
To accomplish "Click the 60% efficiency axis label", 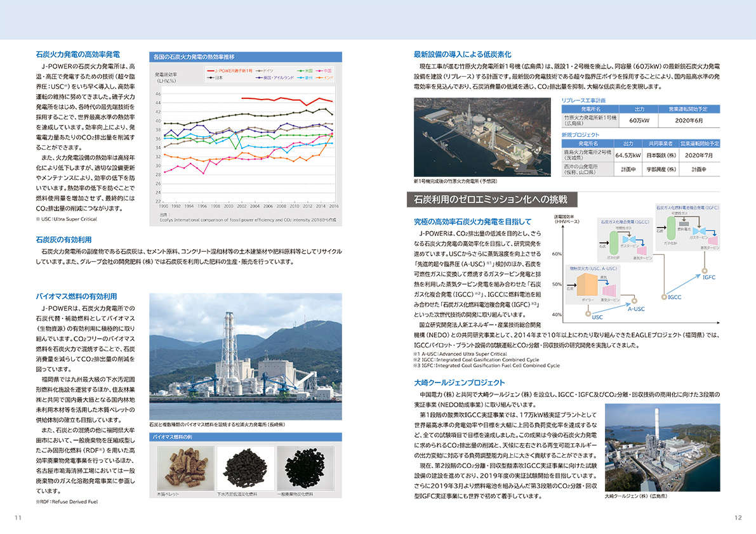I will 557,254.
